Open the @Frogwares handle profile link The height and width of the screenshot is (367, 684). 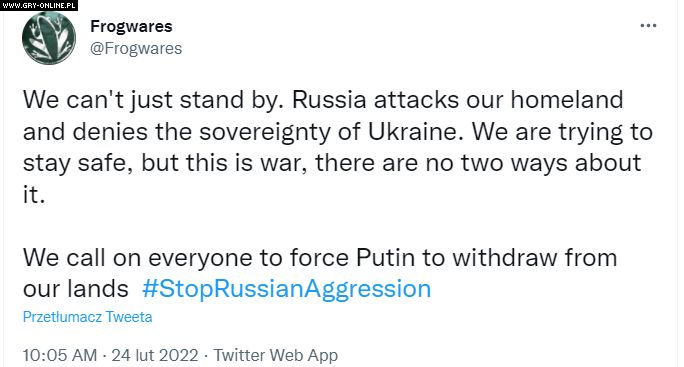136,48
